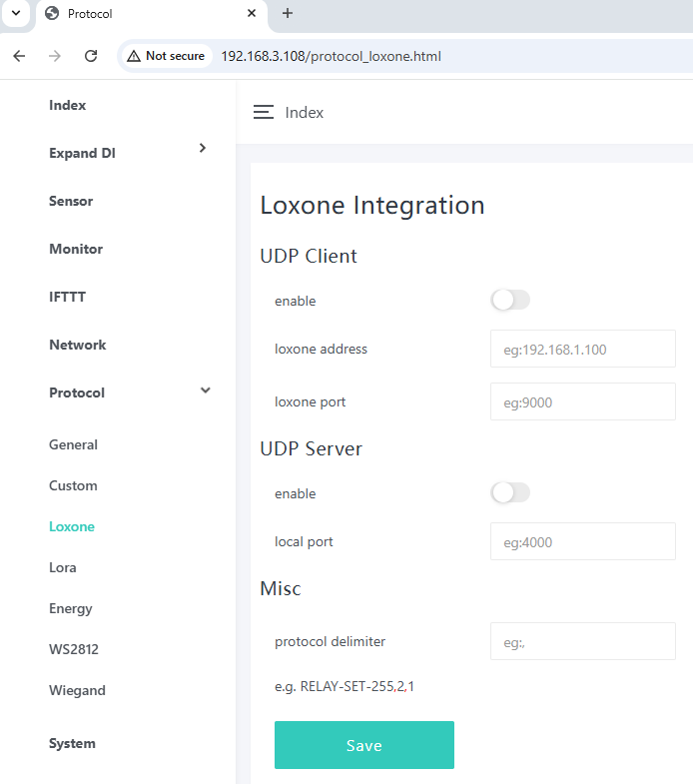Expand the Expand DI sidebar chevron
The image size is (693, 784).
(203, 148)
